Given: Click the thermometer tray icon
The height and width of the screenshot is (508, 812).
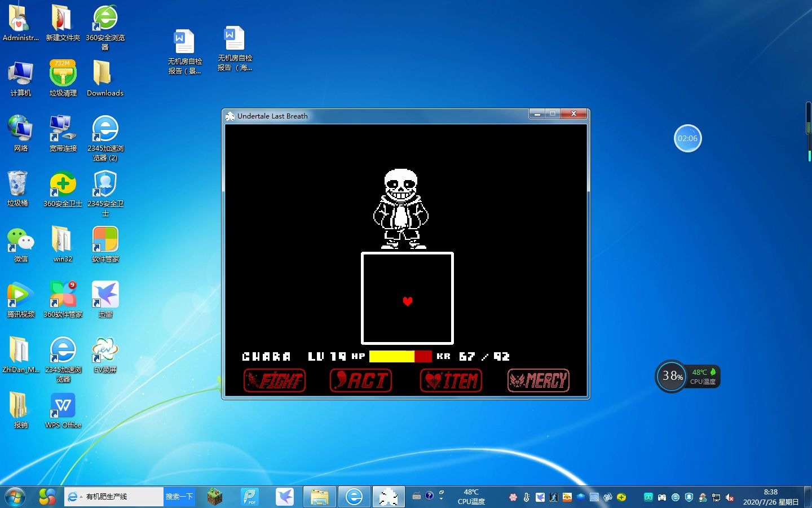Looking at the screenshot, I should coord(526,497).
